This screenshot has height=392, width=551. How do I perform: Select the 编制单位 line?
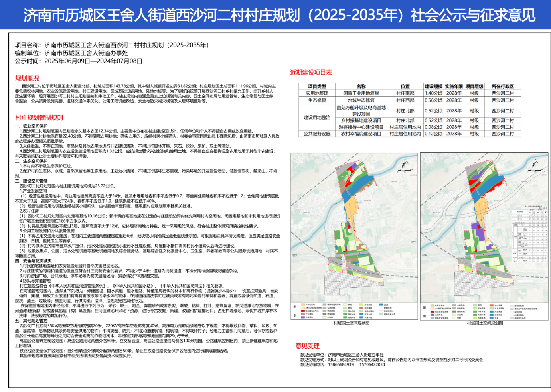pyautogui.click(x=71, y=53)
